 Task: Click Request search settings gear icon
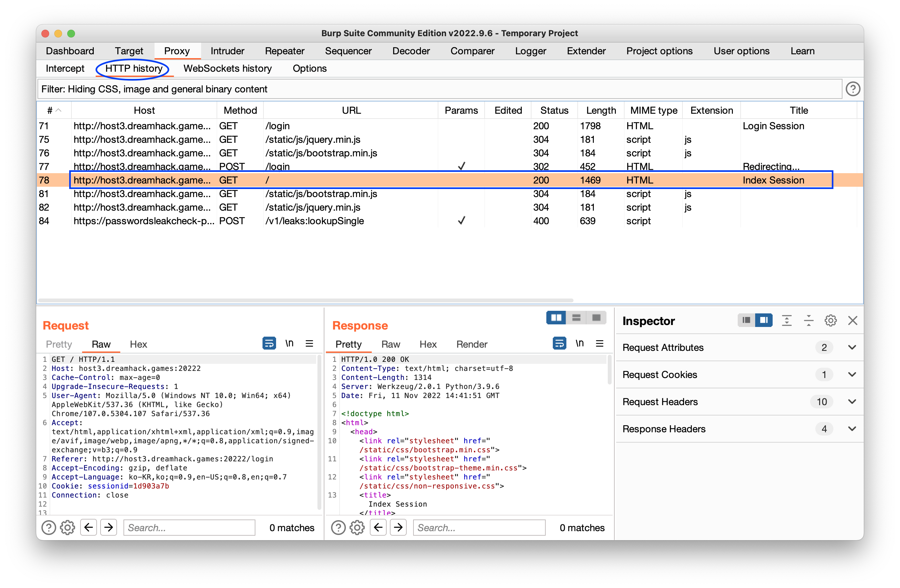pyautogui.click(x=68, y=528)
